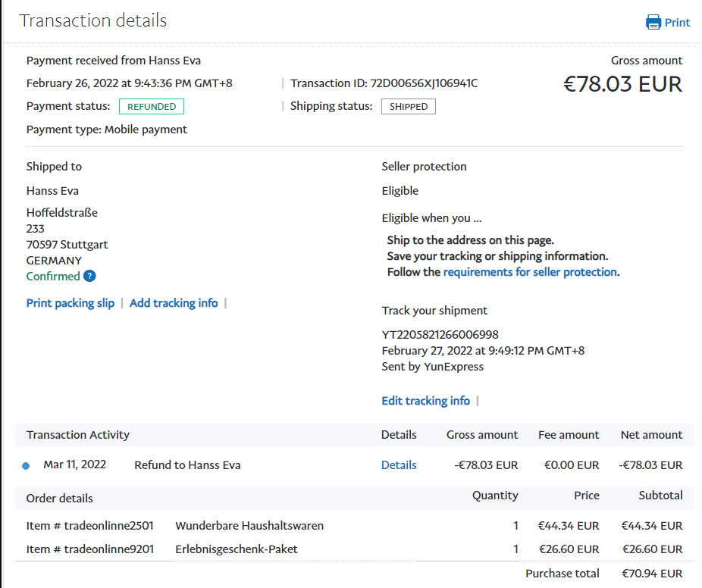Click Add tracking info link
Screen dimensions: 702x588
click(x=174, y=303)
